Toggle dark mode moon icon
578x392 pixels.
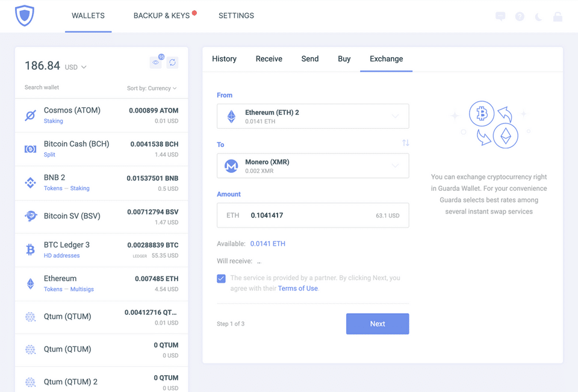538,16
